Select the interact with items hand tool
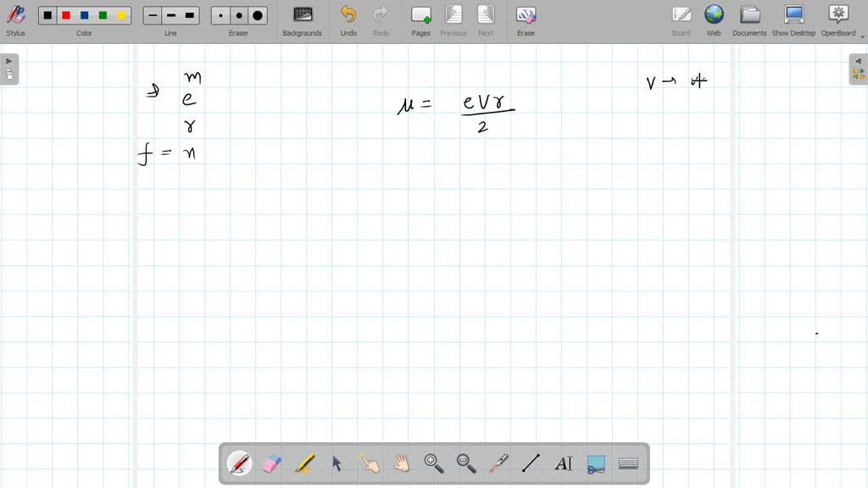868x488 pixels. point(370,463)
